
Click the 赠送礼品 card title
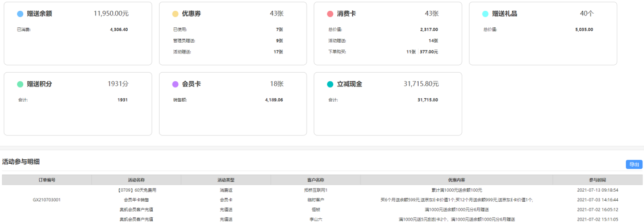click(505, 14)
